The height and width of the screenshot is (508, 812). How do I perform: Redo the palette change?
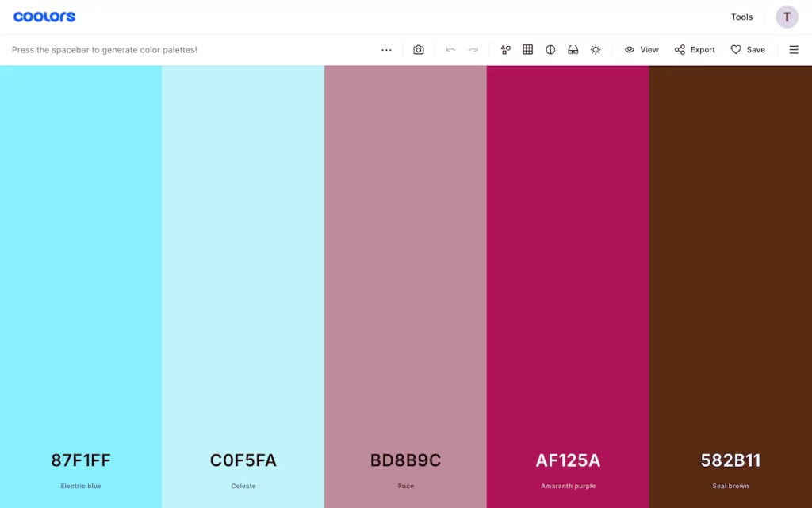pos(473,50)
